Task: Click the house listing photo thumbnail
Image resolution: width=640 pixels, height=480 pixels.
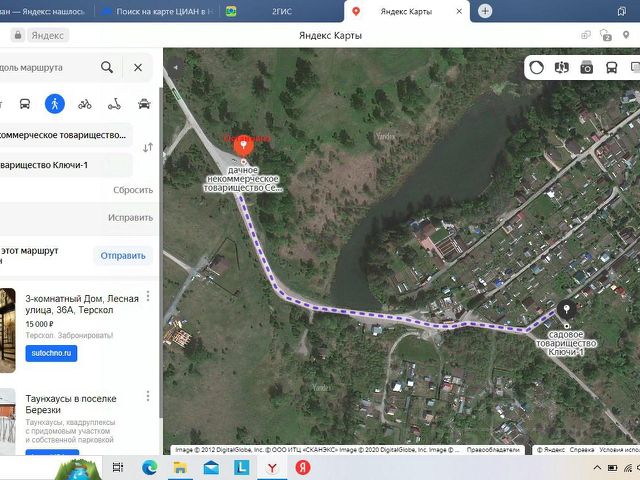Action: tap(7, 330)
